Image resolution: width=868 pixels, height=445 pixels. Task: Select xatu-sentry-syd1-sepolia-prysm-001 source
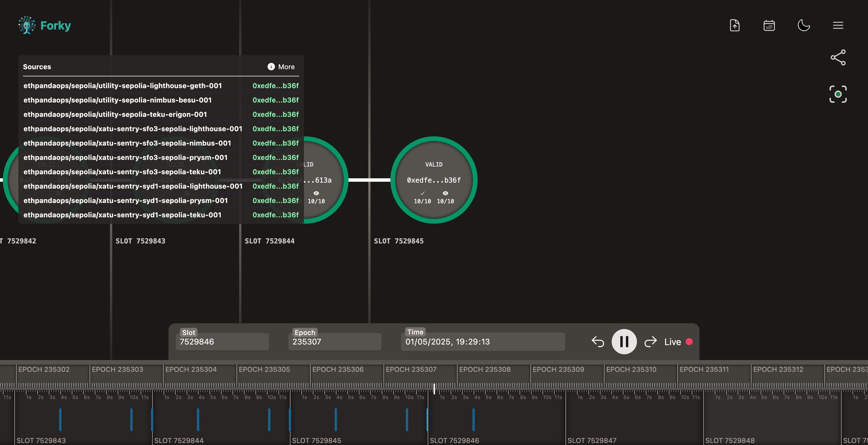pyautogui.click(x=161, y=201)
